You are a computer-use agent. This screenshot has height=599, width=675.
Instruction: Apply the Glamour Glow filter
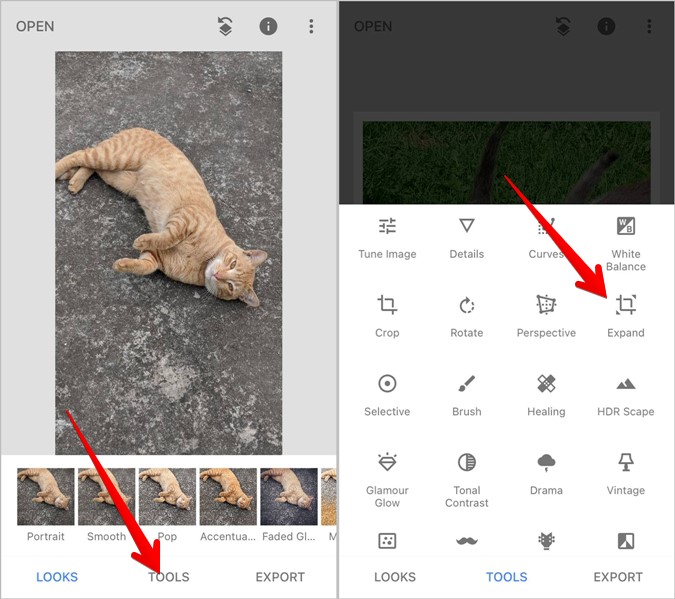pos(387,481)
